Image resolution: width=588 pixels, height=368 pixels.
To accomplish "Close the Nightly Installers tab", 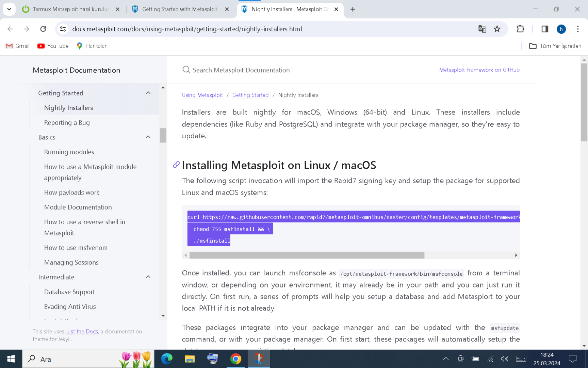I will pos(336,9).
